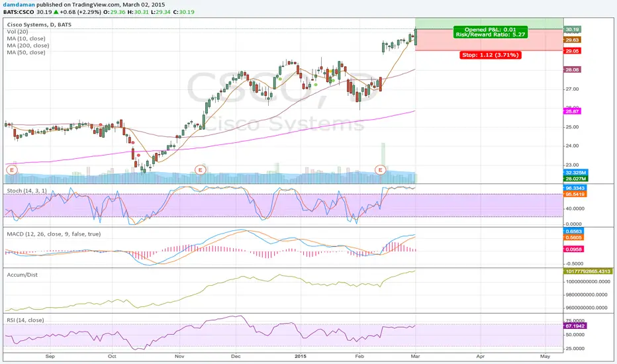Select the MACD (12, 26, close, 9) label
This screenshot has height=364, width=617.
54,234
